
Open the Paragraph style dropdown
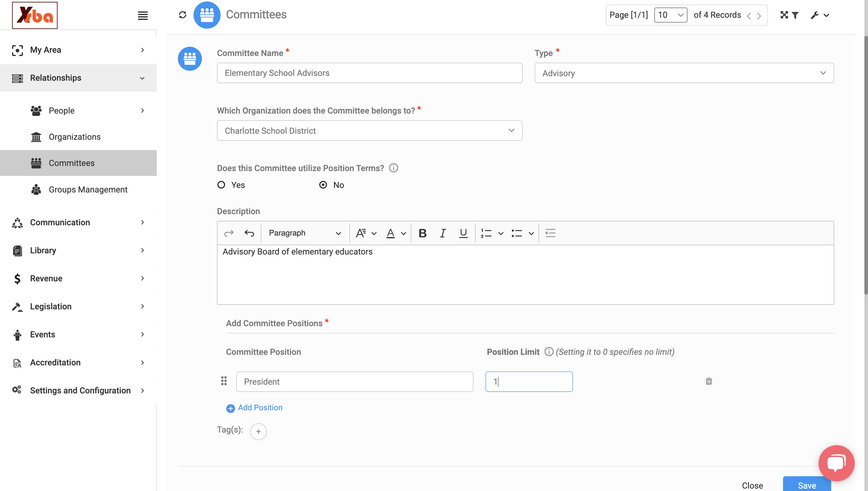tap(305, 233)
